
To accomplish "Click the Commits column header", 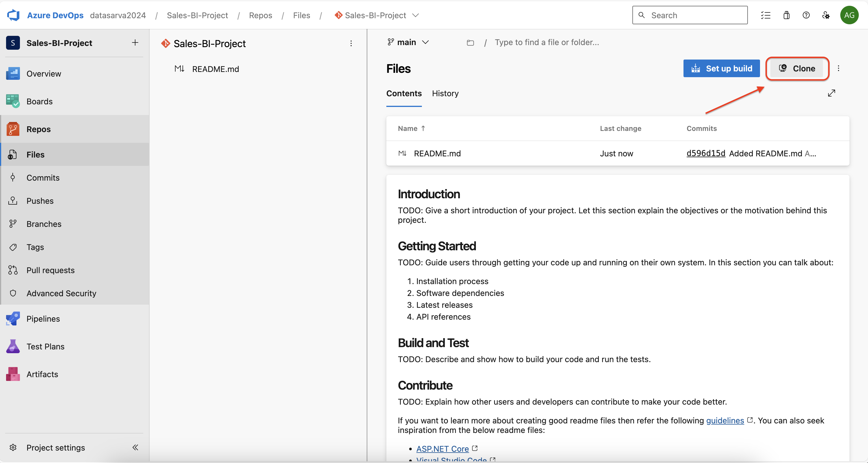I will click(x=702, y=129).
